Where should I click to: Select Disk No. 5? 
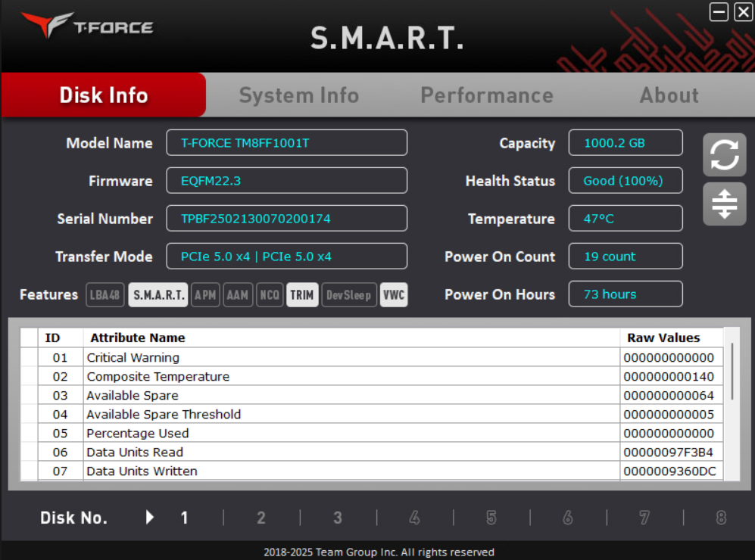tap(490, 518)
